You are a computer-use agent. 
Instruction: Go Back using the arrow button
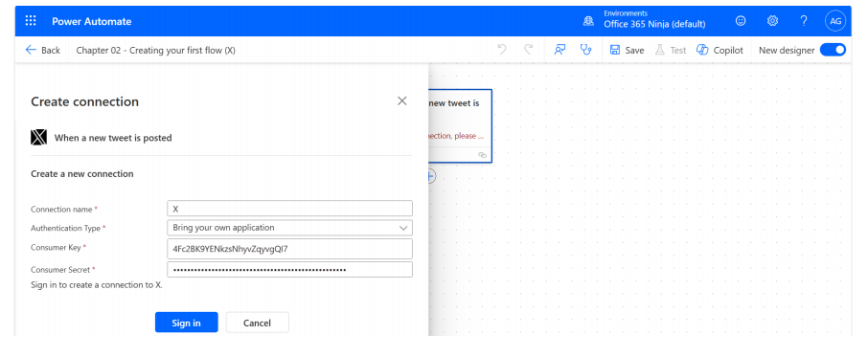pos(42,51)
